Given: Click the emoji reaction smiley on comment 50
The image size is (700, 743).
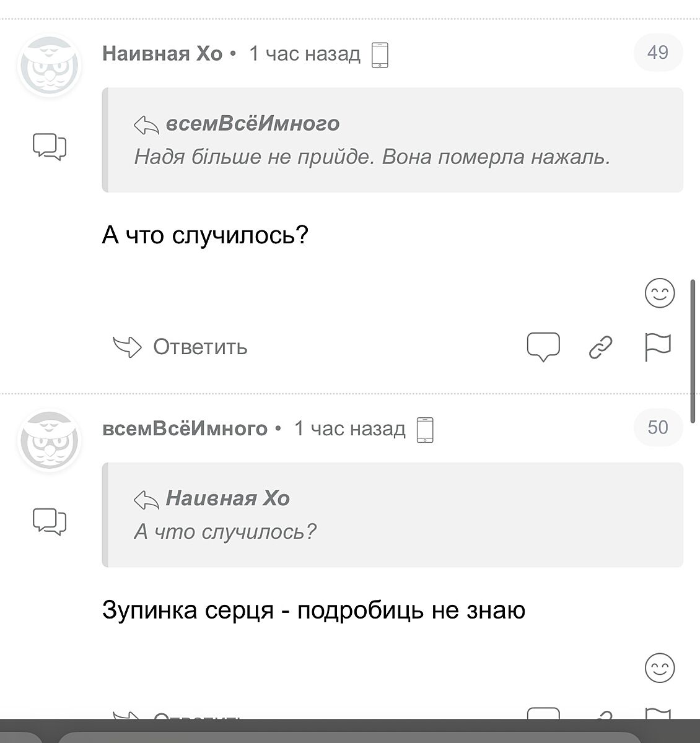Looking at the screenshot, I should click(x=660, y=668).
